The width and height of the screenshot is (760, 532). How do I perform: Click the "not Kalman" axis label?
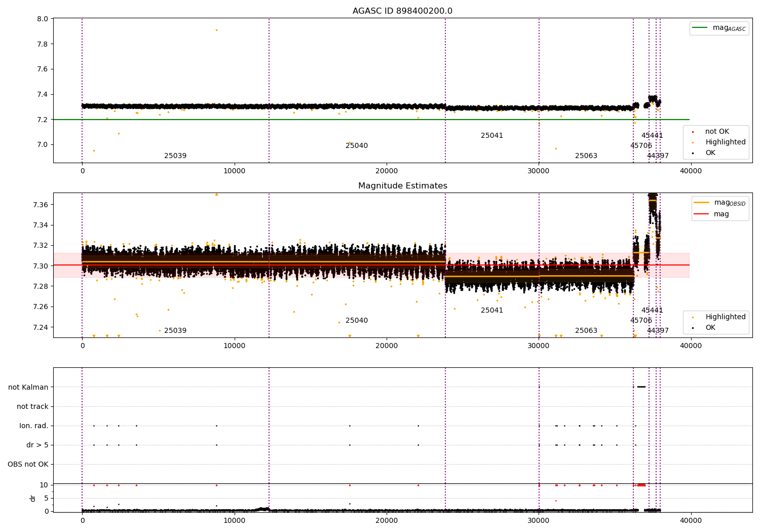[28, 387]
